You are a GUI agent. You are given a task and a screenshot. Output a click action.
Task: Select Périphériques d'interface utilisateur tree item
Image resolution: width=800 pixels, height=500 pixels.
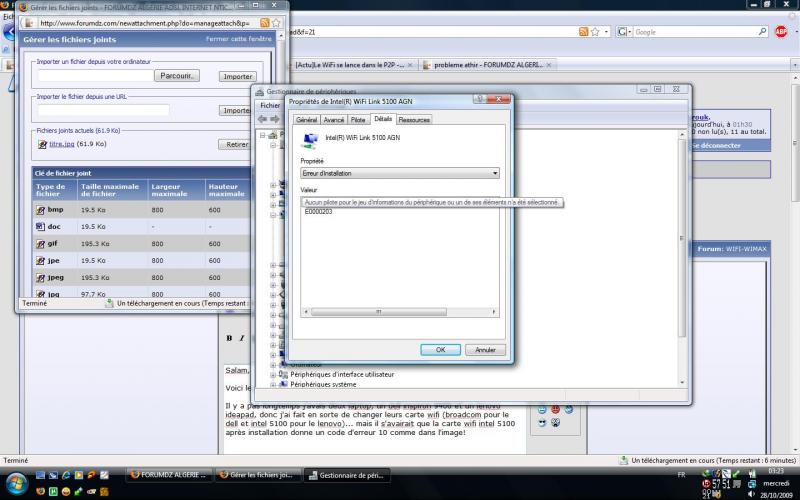pos(342,374)
